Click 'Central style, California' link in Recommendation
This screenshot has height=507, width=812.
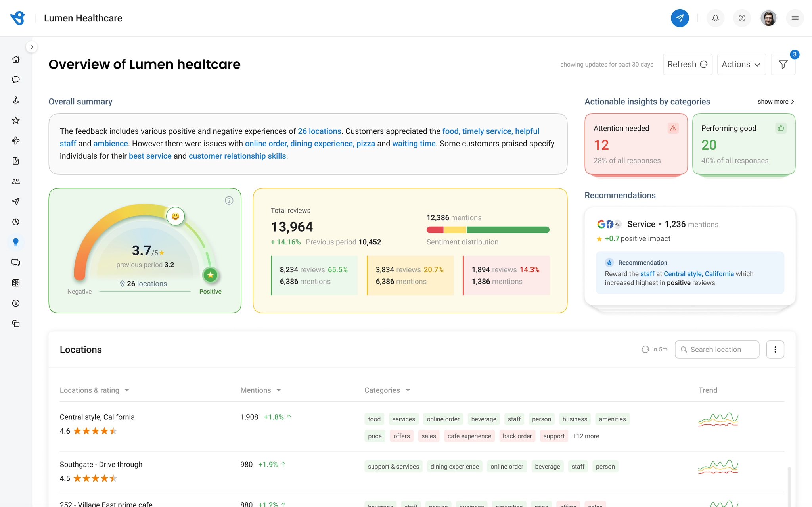click(699, 274)
